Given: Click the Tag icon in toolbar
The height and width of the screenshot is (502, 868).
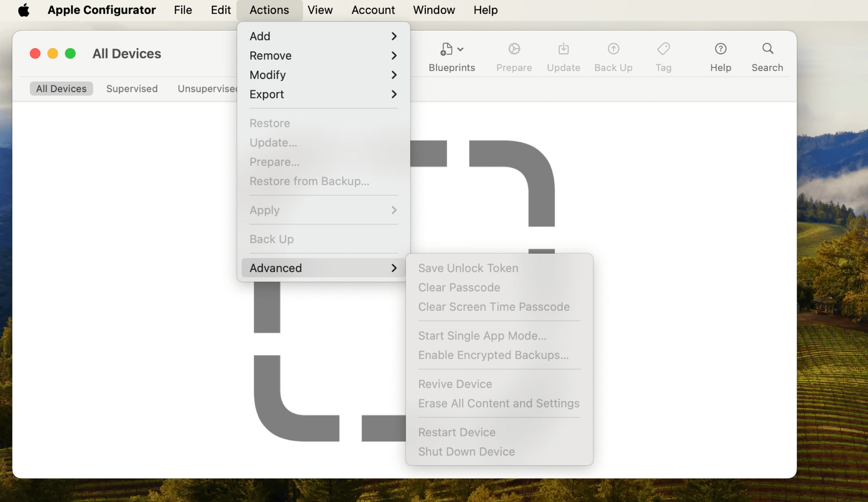Looking at the screenshot, I should pyautogui.click(x=663, y=49).
